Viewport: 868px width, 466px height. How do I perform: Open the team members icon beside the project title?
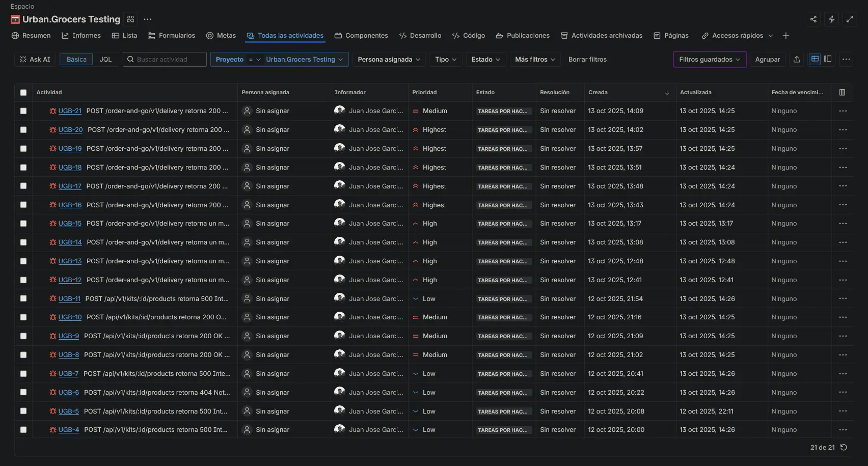(x=131, y=19)
